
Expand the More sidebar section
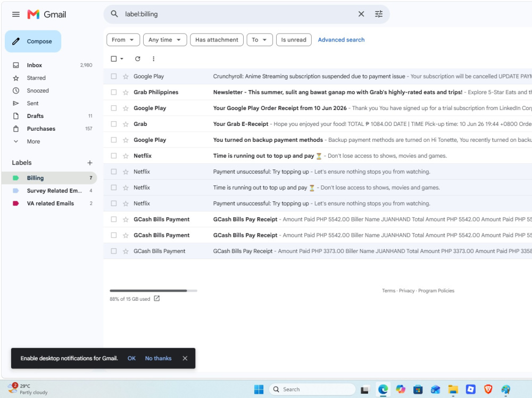[x=33, y=141]
